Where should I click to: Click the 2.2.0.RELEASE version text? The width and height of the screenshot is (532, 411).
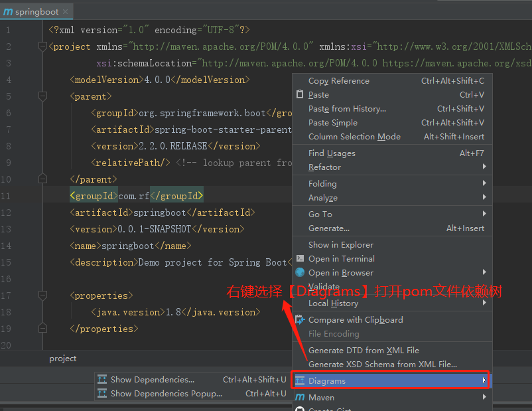pos(173,146)
